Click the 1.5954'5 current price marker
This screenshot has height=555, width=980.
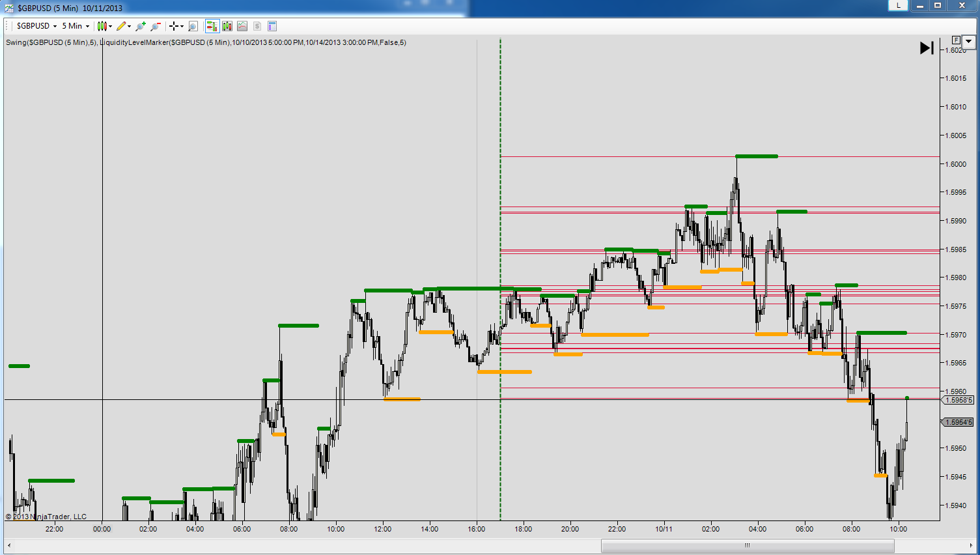(958, 422)
